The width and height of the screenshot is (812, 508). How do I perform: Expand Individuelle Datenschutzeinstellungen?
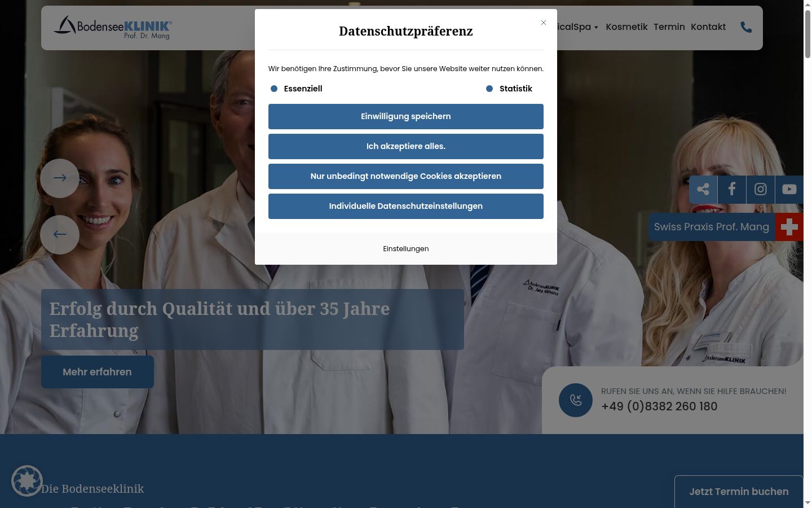(406, 206)
